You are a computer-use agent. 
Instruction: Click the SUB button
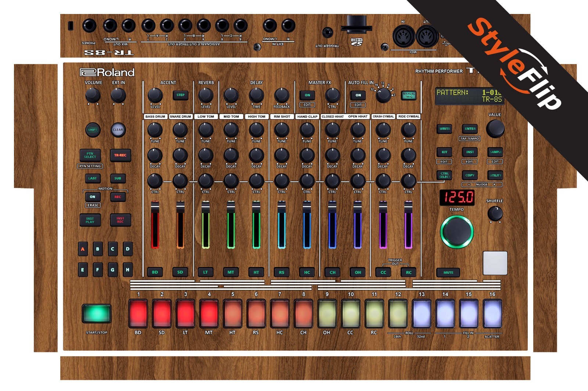(118, 178)
